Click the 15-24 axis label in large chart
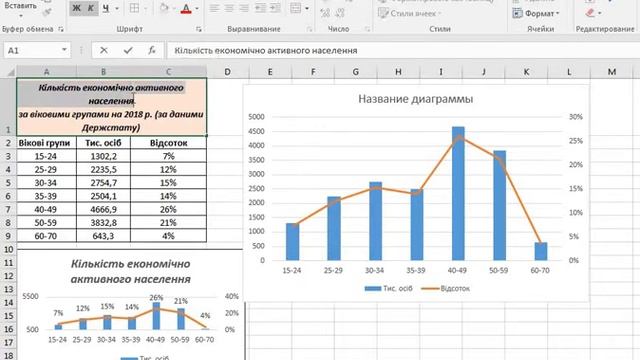This screenshot has height=360, width=640. tap(292, 271)
